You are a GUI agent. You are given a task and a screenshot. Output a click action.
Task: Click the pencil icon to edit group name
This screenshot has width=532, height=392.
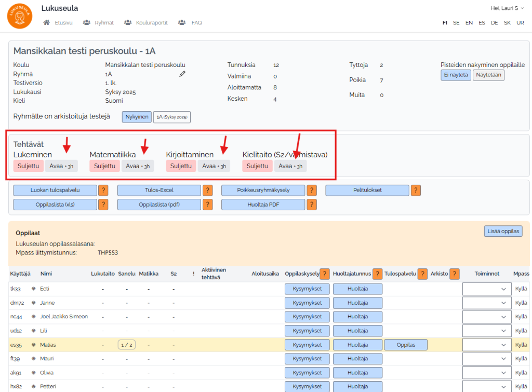(182, 74)
